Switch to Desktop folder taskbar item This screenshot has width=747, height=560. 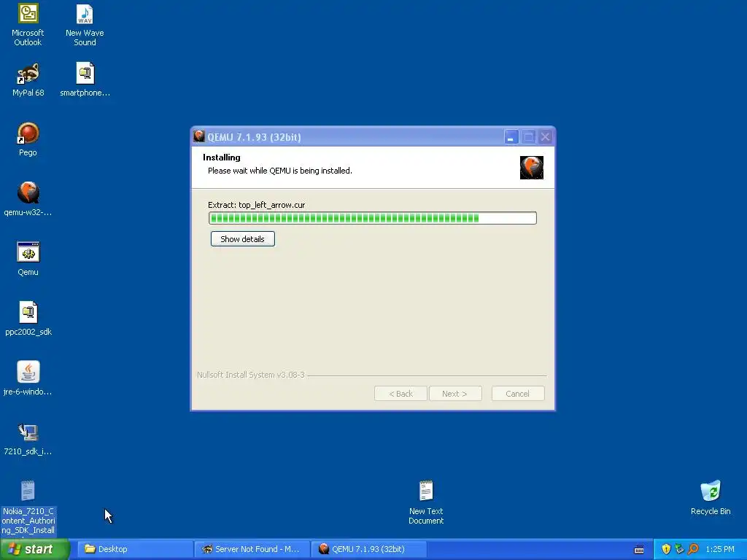click(x=135, y=549)
